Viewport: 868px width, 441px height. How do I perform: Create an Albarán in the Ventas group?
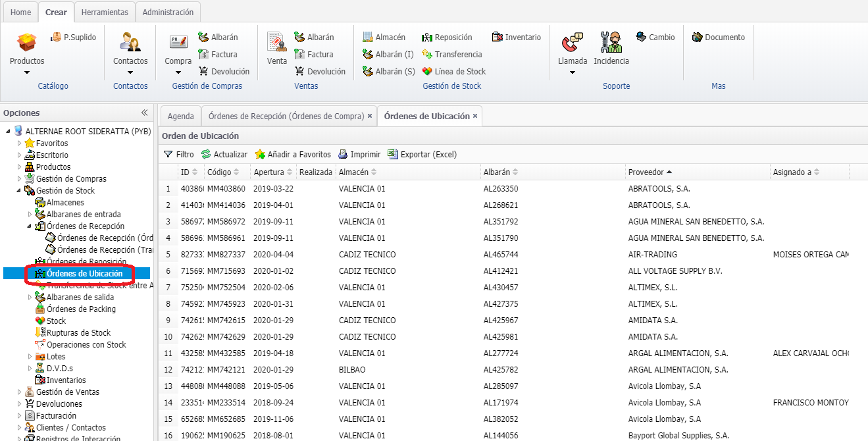point(314,38)
